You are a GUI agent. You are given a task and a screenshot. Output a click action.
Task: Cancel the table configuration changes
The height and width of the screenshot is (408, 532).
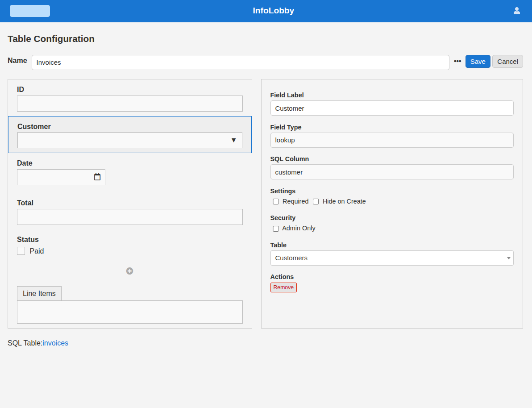507,62
